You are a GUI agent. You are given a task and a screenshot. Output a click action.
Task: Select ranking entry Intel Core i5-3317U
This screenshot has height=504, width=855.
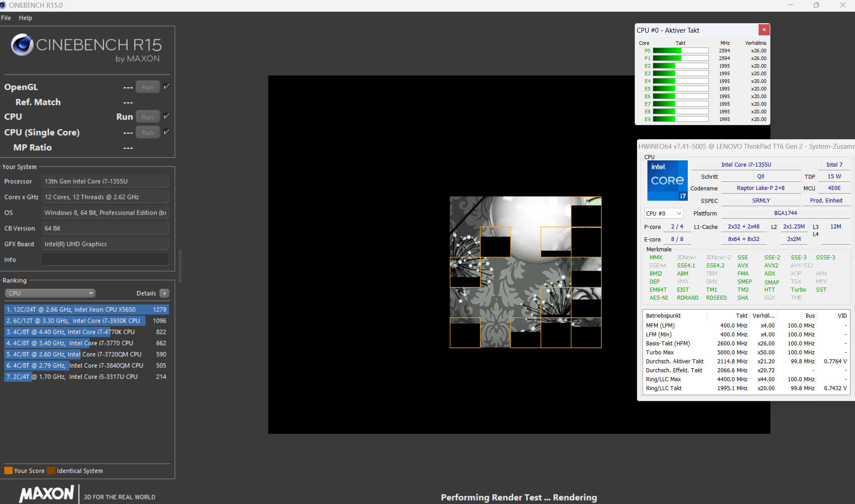click(x=87, y=377)
